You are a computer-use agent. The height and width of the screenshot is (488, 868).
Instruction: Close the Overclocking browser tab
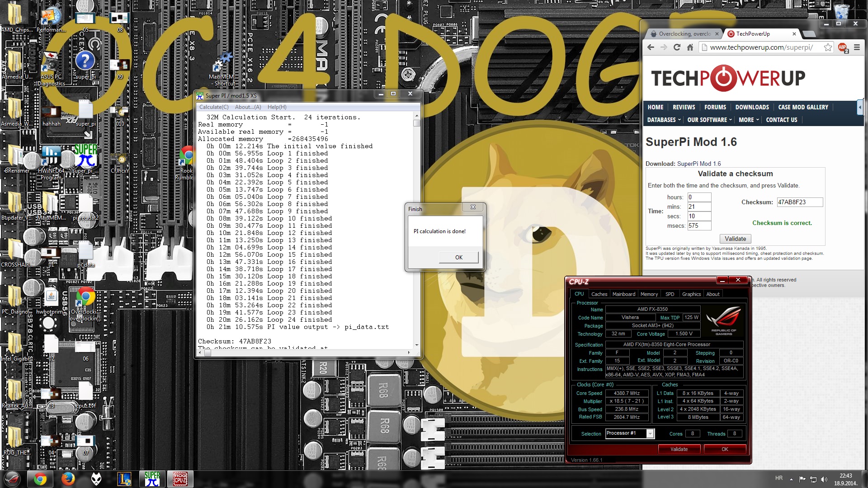pos(717,34)
